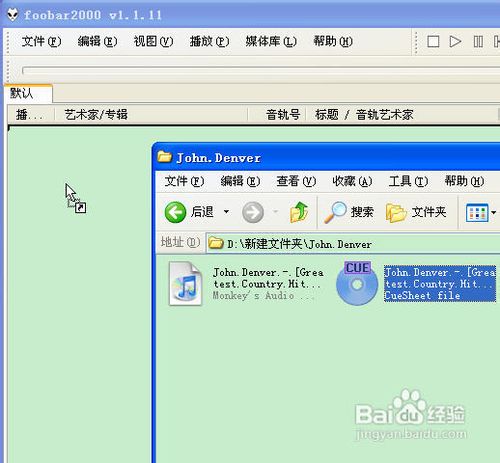Click the foobar2000 Play button
Viewport: 500px width, 463px height.
[455, 42]
